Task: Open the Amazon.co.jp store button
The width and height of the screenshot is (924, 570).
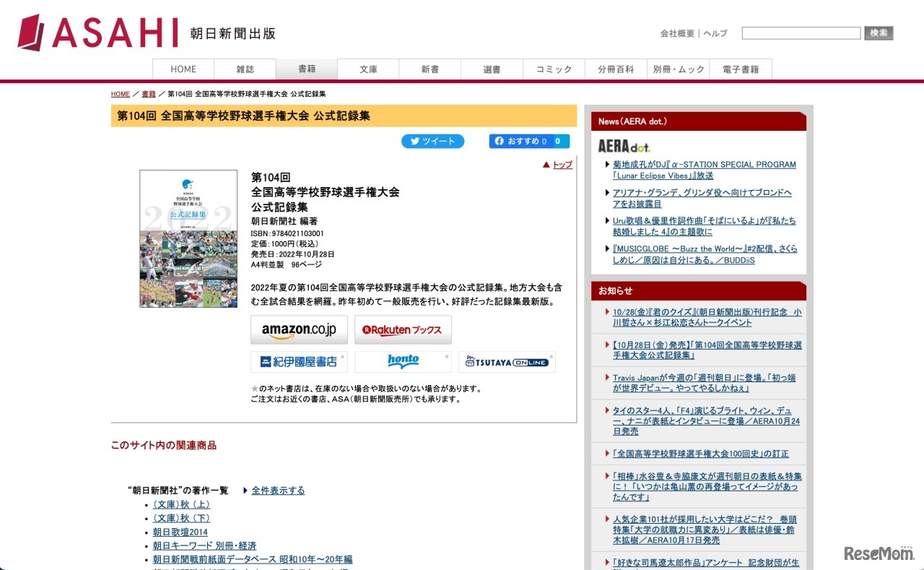Action: pos(299,330)
